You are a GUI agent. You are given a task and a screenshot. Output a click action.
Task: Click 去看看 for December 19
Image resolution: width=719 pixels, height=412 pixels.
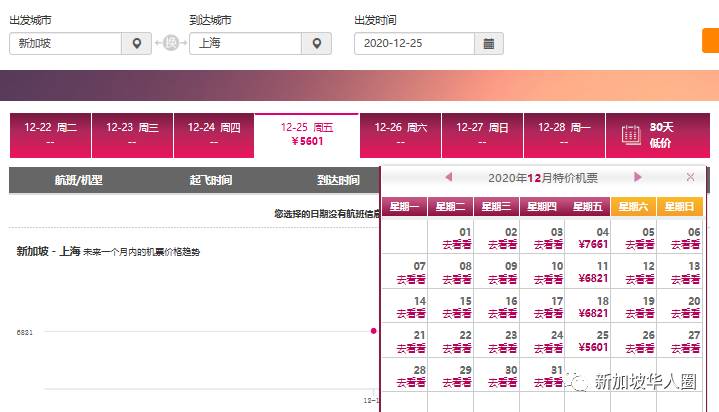click(640, 314)
